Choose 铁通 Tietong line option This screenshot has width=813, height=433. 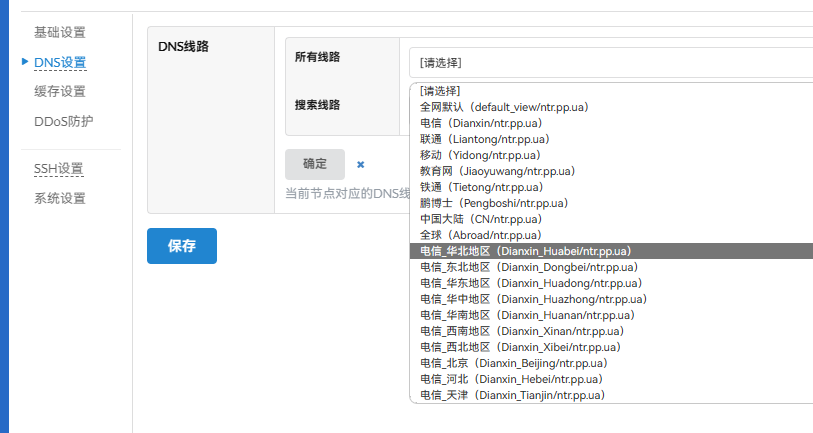[482, 187]
